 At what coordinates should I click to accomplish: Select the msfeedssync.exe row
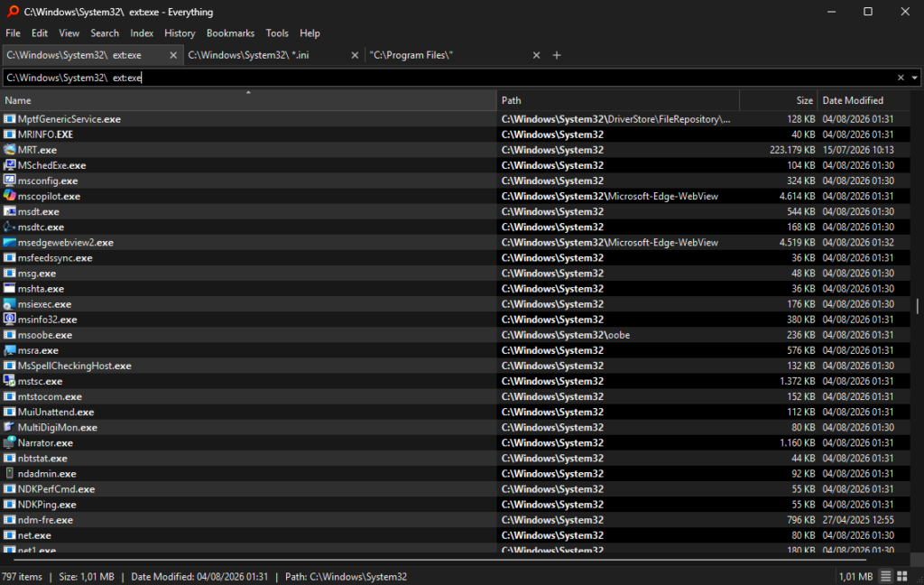[456, 257]
